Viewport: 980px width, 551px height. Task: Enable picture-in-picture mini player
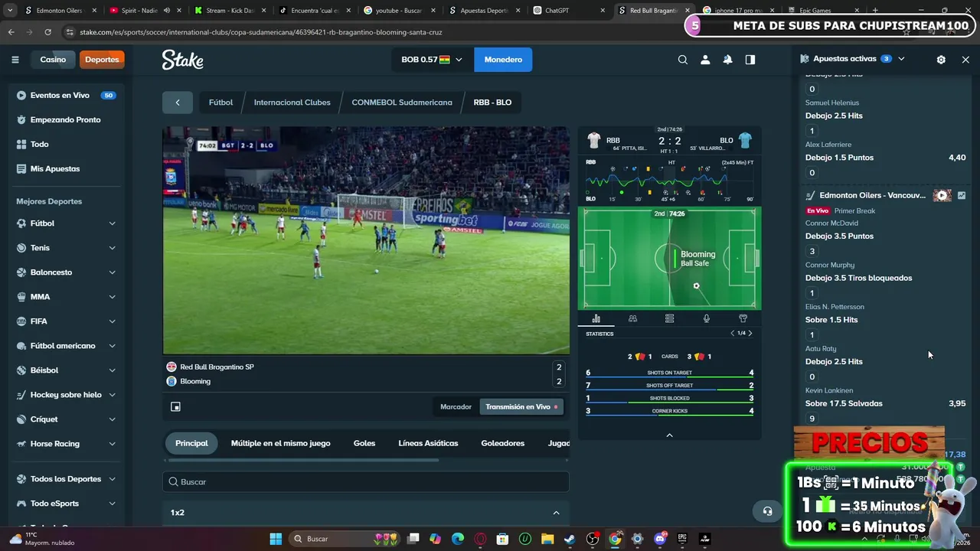pos(175,407)
